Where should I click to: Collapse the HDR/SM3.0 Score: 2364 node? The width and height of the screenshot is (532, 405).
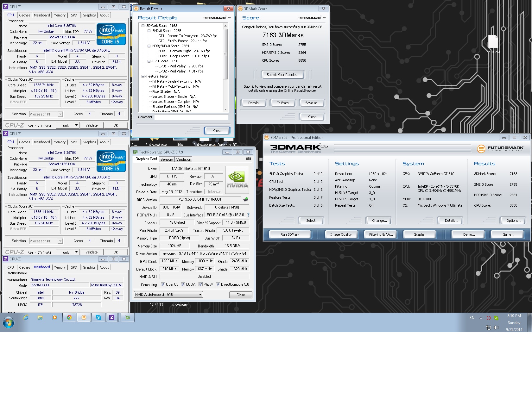pos(149,46)
